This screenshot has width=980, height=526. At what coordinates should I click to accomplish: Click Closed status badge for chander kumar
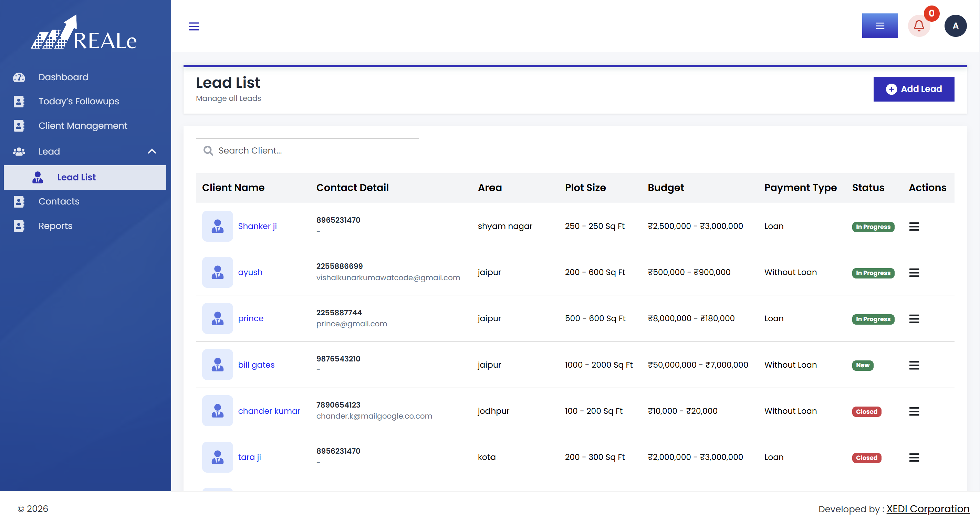[x=866, y=411]
